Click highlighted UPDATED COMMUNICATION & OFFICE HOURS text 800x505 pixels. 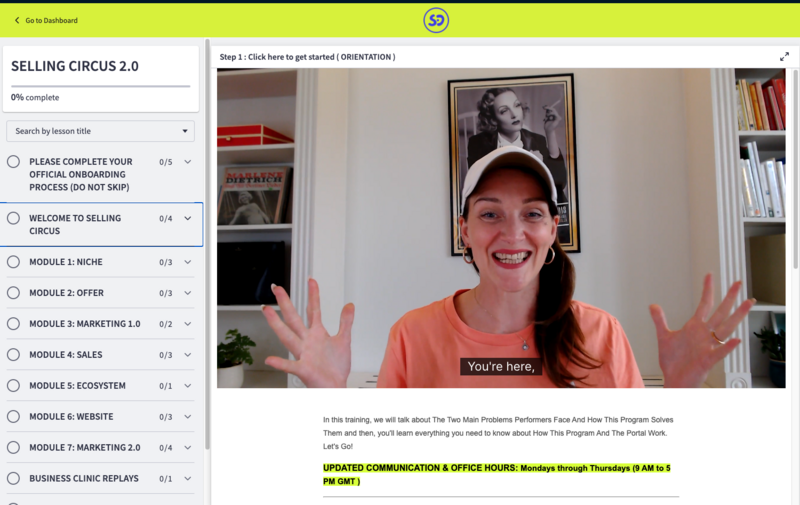[x=496, y=474]
